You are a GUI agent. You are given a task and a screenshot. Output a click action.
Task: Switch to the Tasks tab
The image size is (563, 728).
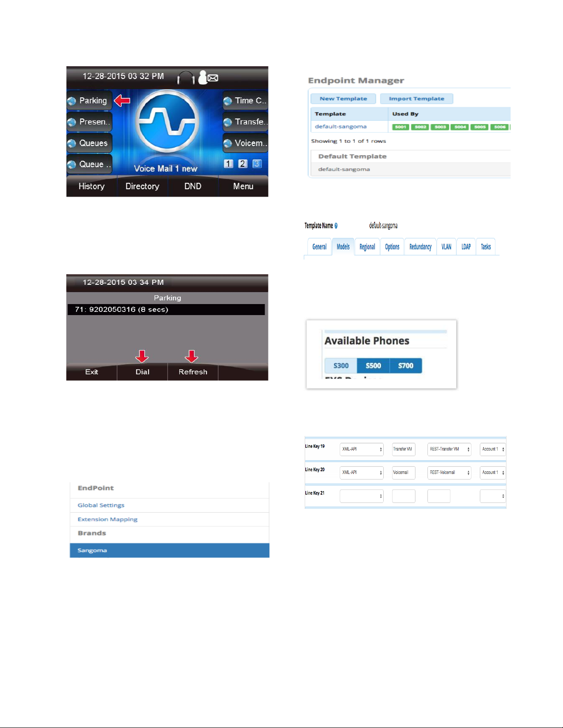click(486, 247)
